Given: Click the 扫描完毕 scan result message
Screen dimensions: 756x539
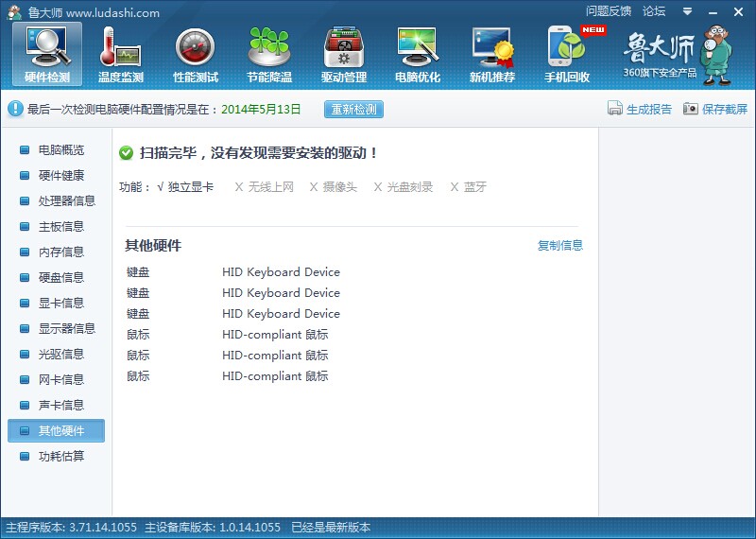Looking at the screenshot, I should pyautogui.click(x=258, y=153).
